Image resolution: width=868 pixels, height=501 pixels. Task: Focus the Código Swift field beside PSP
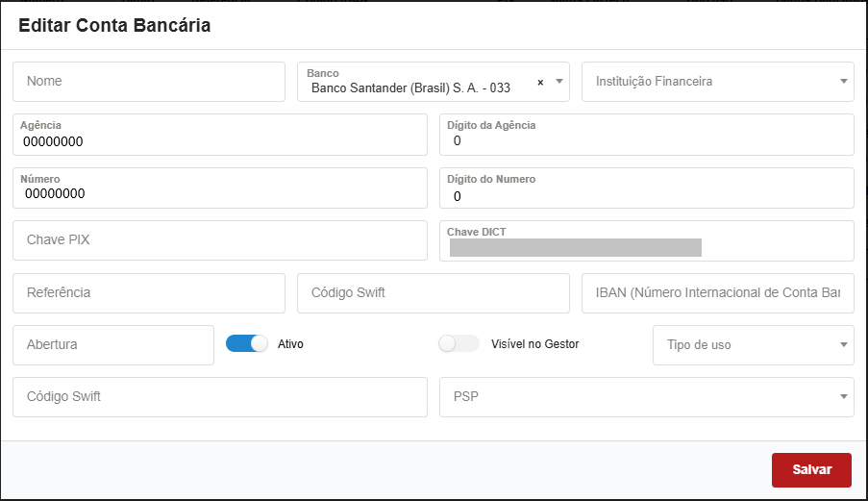click(219, 396)
